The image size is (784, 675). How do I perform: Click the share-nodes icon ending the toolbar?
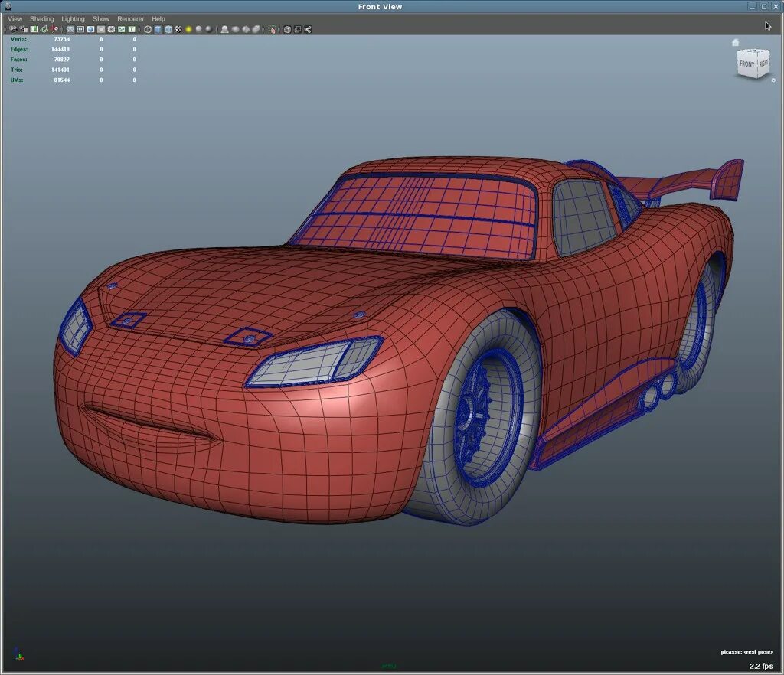click(308, 30)
